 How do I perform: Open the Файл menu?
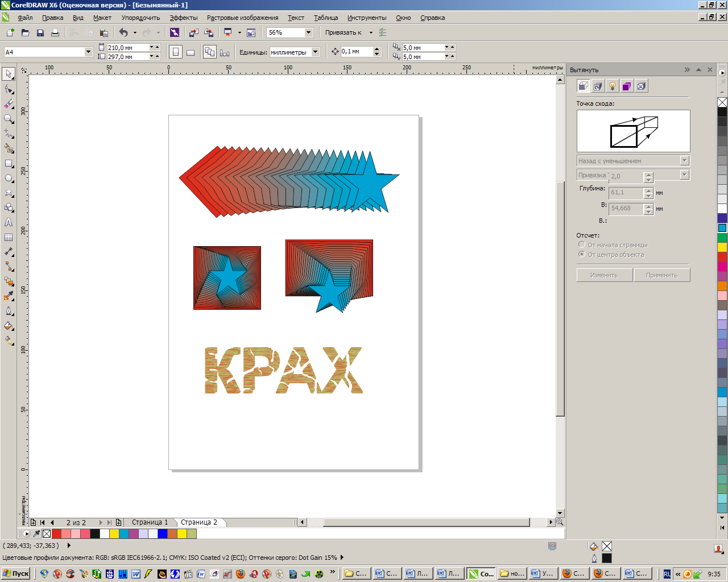[26, 18]
